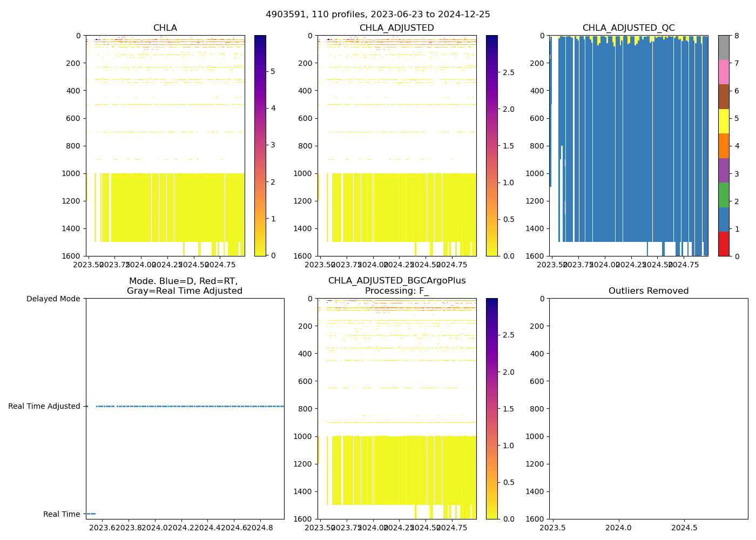The height and width of the screenshot is (540, 756).
Task: Click the Delayed Mode axis label
Action: [x=53, y=299]
